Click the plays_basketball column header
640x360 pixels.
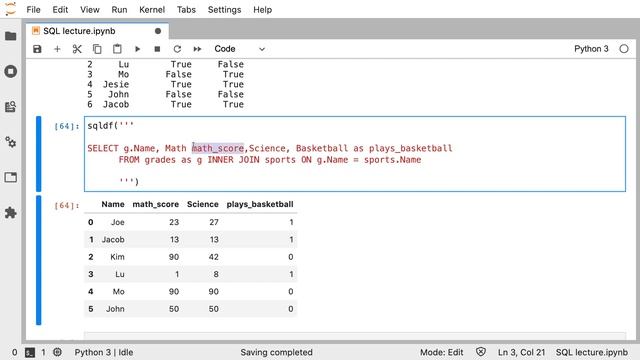point(260,204)
